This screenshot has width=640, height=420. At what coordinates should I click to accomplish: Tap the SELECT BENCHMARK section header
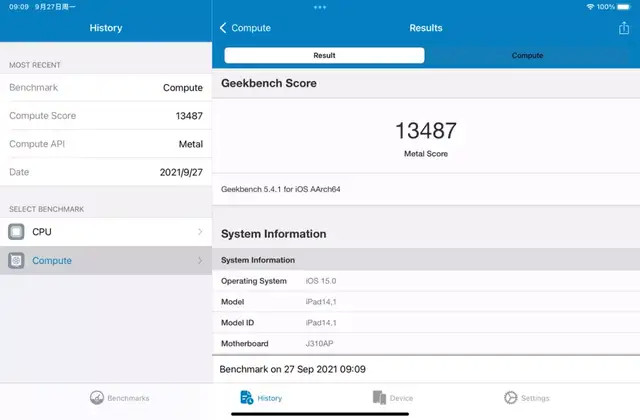pos(47,209)
